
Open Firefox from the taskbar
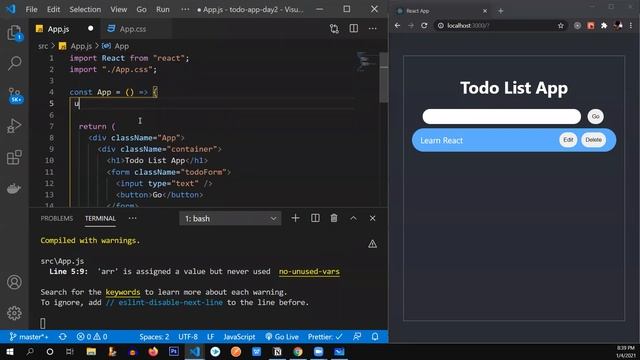click(x=153, y=351)
